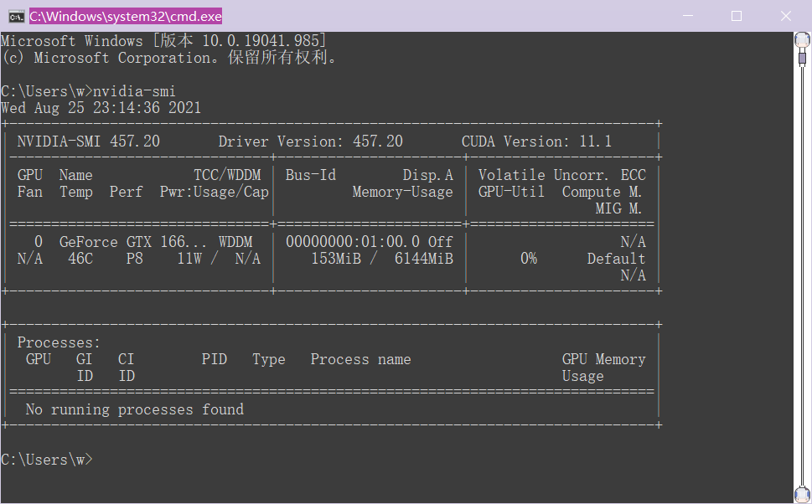The width and height of the screenshot is (812, 504).
Task: Click the TCC/WDDM column header
Action: click(x=227, y=175)
